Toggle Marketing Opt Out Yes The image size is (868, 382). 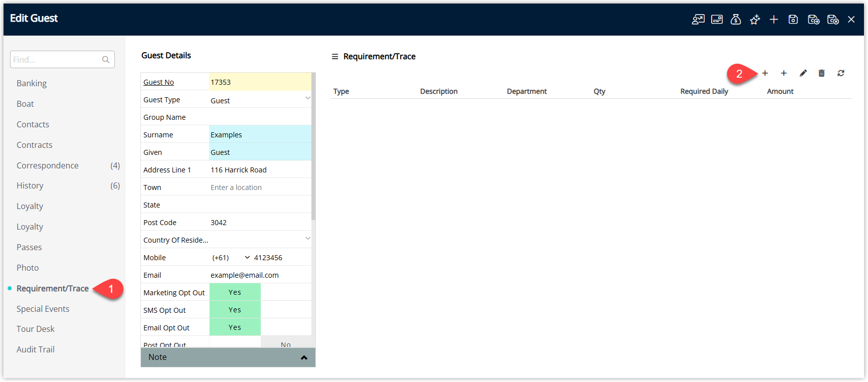(x=235, y=292)
